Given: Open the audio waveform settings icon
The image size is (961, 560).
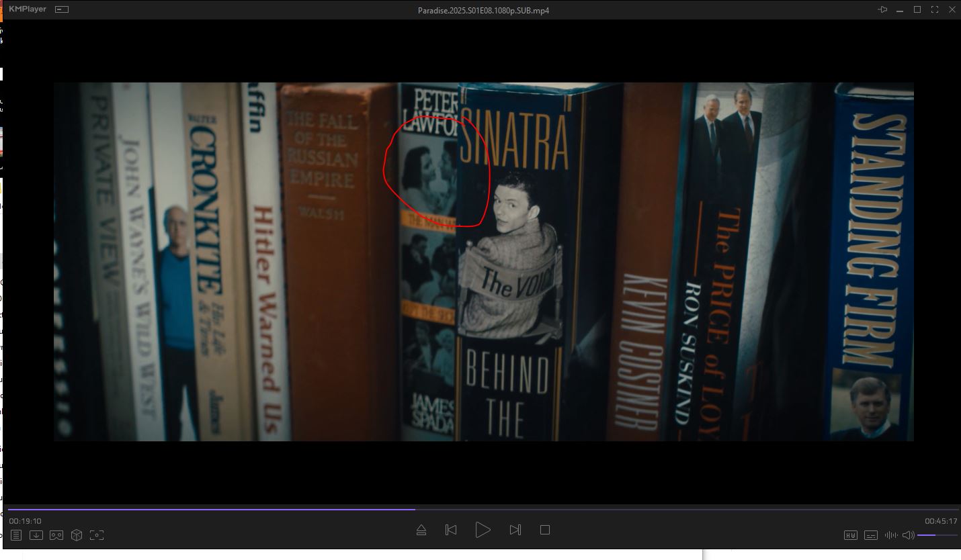Looking at the screenshot, I should pyautogui.click(x=891, y=535).
